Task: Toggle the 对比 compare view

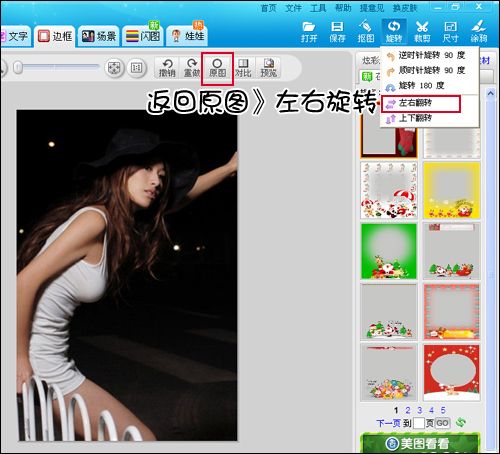Action: 243,68
